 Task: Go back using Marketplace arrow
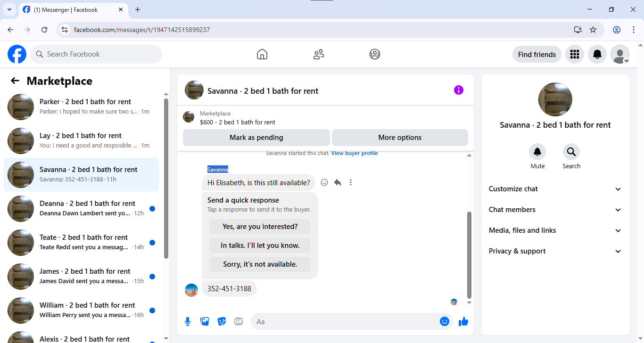[15, 81]
